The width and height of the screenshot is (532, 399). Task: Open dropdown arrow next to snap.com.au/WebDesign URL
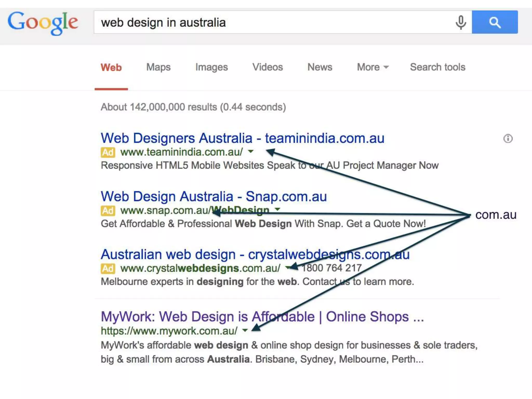277,209
